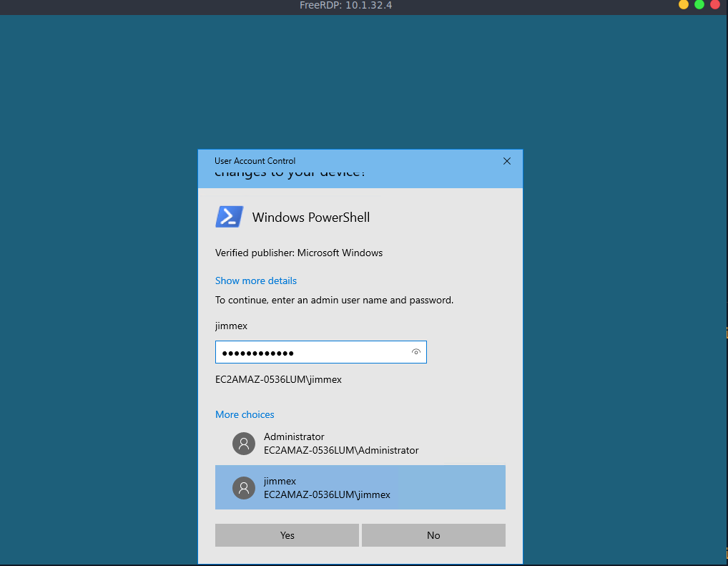Click EC2AMAZ-0536LUM\Administrator account path

tap(341, 450)
